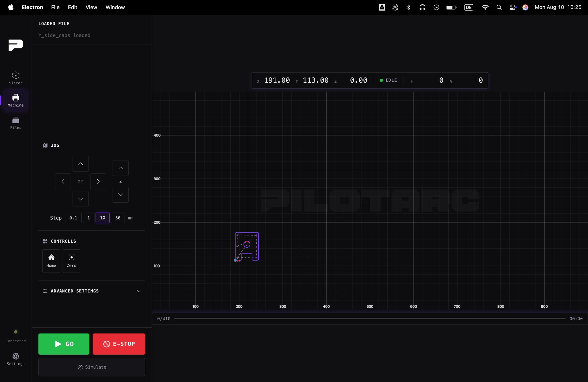Click the app logo in the sidebar

coord(16,45)
